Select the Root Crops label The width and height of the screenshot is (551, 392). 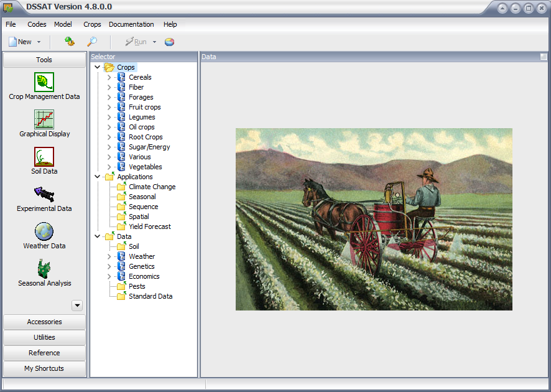coord(146,137)
